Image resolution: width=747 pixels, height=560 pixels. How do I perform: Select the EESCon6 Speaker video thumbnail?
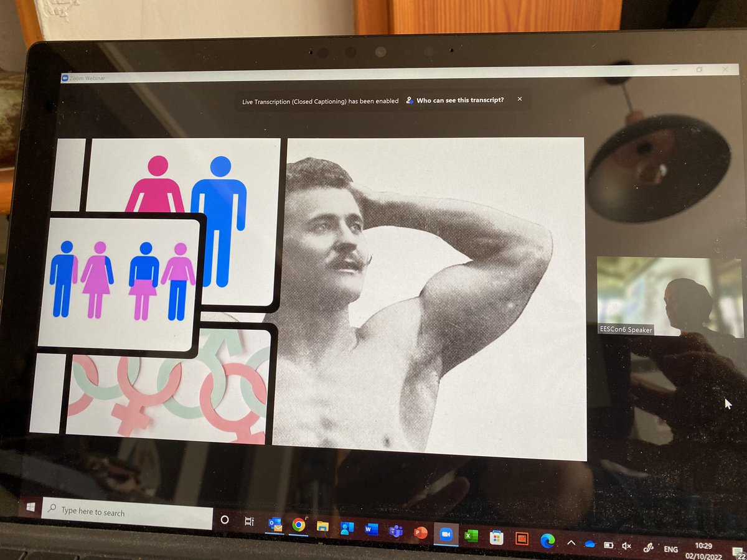point(669,297)
